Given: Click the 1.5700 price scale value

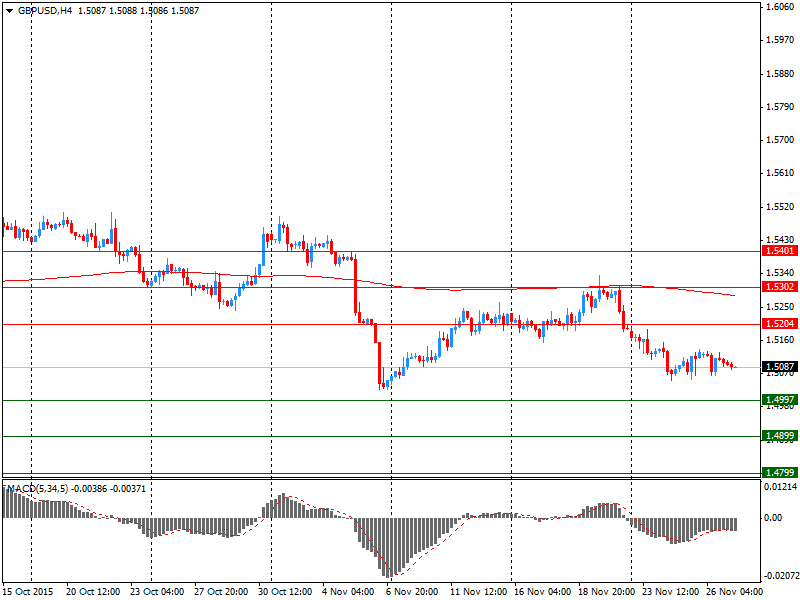Looking at the screenshot, I should click(x=780, y=140).
